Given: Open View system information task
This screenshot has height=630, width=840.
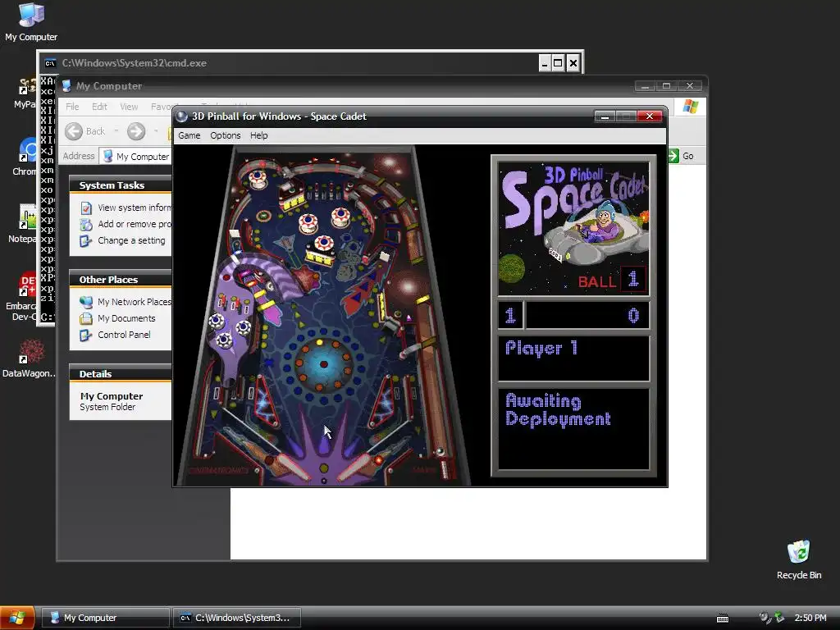Looking at the screenshot, I should (x=135, y=208).
